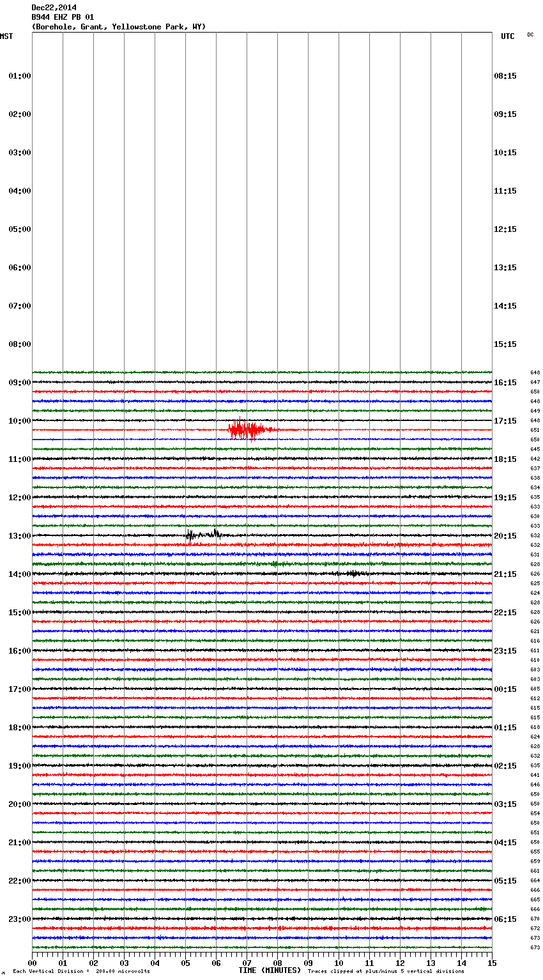The image size is (543, 980).
Task: Click the small black burst on 14:00 trace
Action: click(x=354, y=574)
